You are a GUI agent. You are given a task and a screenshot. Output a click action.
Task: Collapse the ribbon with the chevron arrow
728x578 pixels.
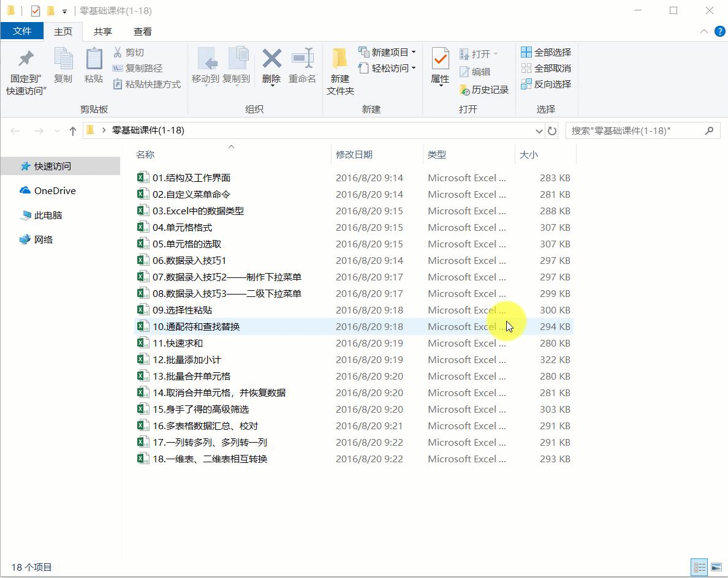coord(703,31)
